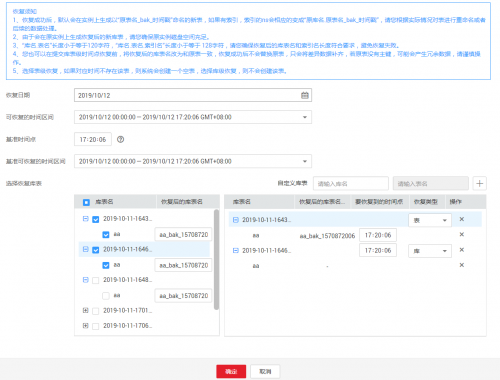
Task: Click the plus button to add custom table
Action: click(x=479, y=183)
